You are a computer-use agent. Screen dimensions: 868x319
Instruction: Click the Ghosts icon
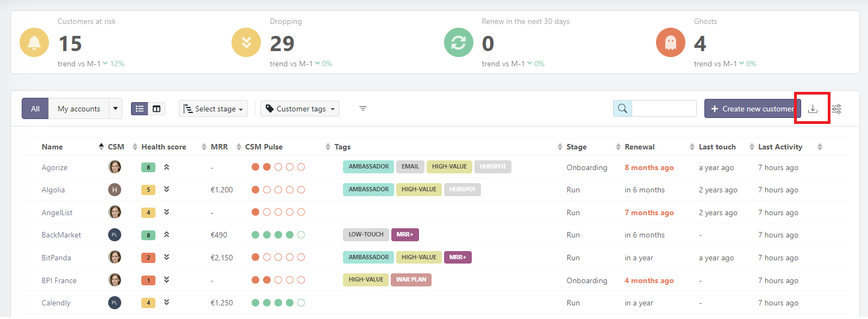tap(670, 42)
